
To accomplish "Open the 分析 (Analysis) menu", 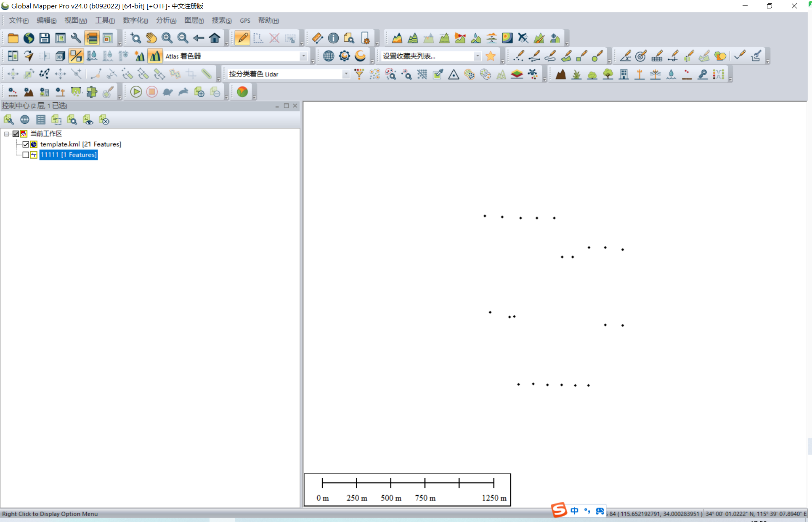I will 166,20.
